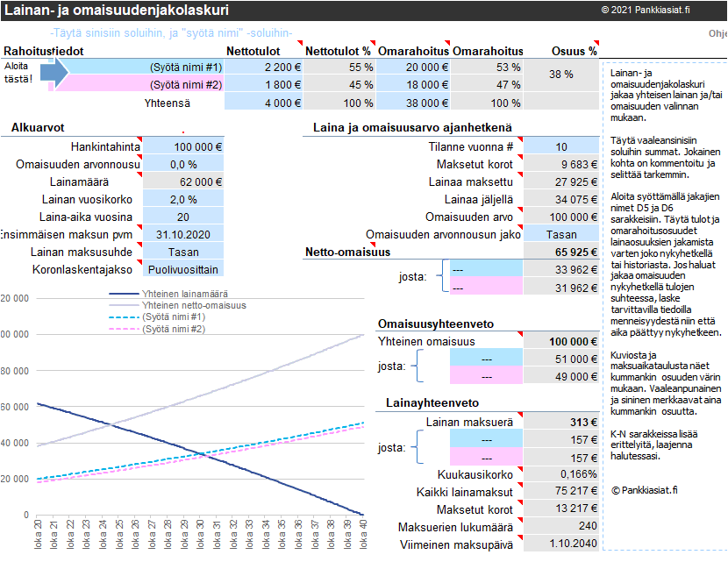Click the Hankintahinta value cell
The width and height of the screenshot is (728, 562).
coord(183,146)
